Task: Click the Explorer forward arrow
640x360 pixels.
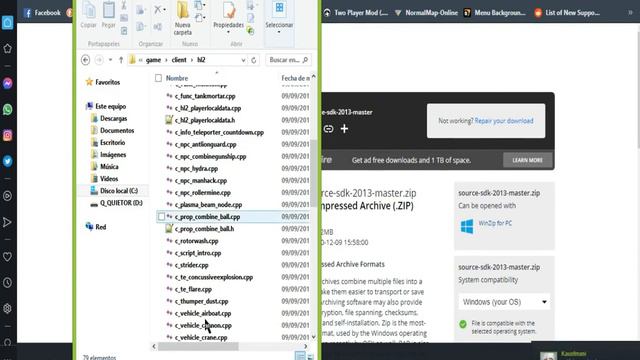Action: pyautogui.click(x=99, y=60)
